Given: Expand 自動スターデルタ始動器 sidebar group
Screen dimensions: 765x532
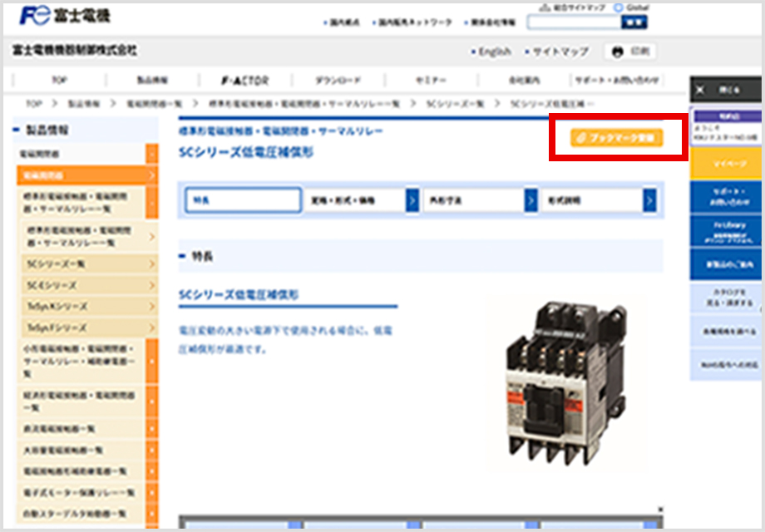Looking at the screenshot, I should 152,514.
